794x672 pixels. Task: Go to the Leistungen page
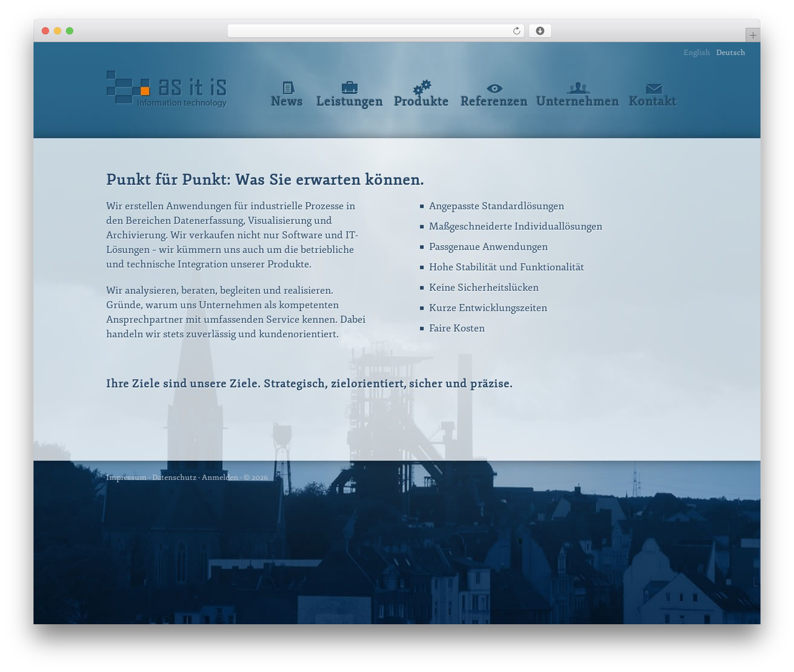[349, 102]
